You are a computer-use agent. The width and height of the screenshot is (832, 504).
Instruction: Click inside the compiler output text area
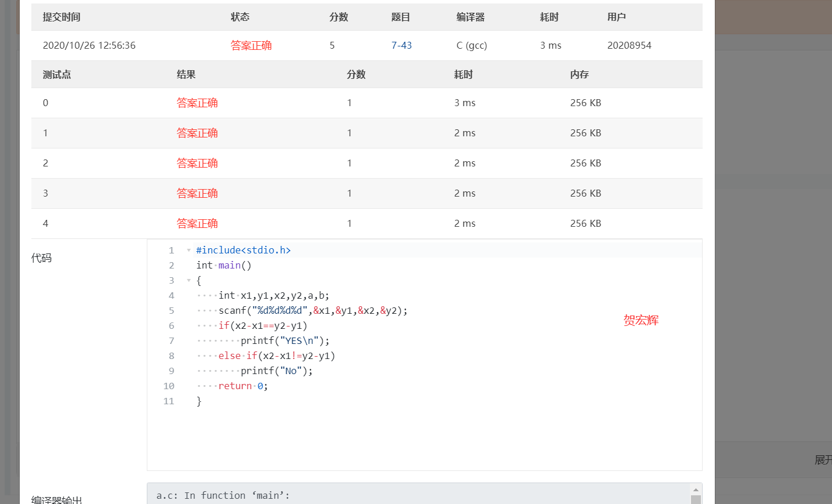pos(406,495)
